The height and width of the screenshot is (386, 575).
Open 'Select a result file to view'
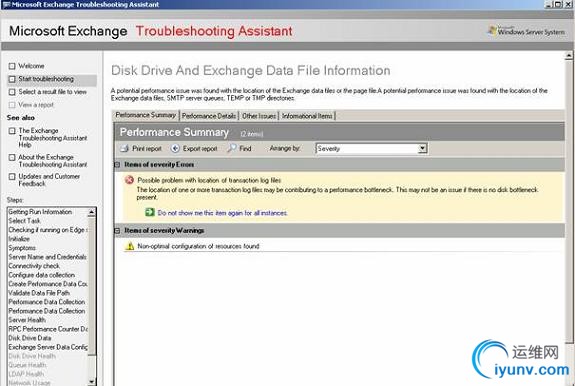pos(52,92)
